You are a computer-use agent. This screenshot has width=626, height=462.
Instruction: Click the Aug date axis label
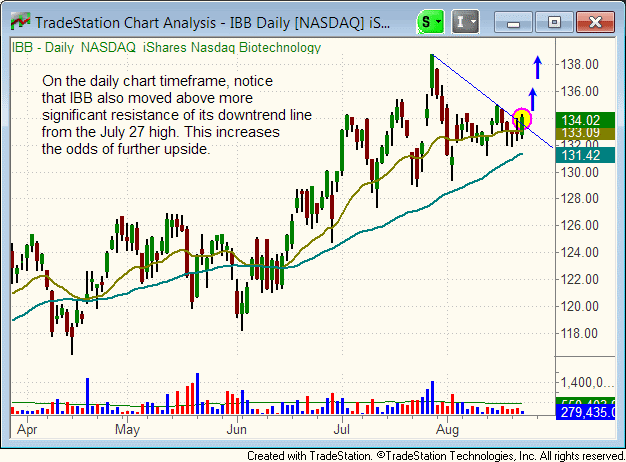pos(447,430)
